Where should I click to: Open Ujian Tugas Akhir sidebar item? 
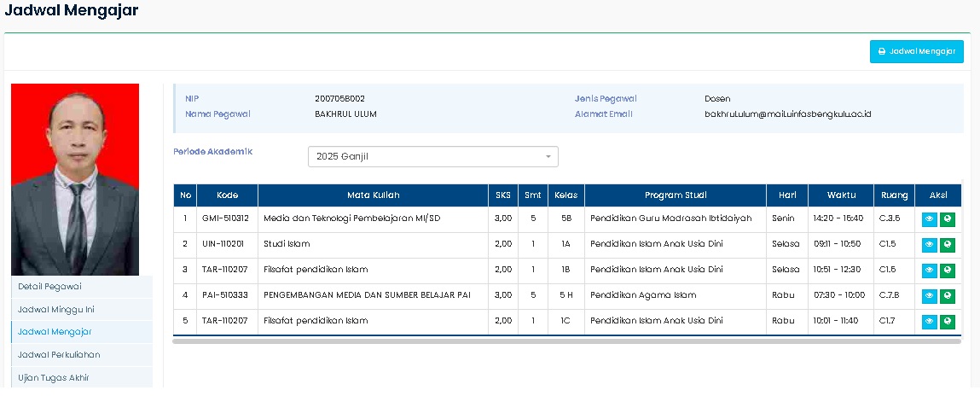(54, 377)
